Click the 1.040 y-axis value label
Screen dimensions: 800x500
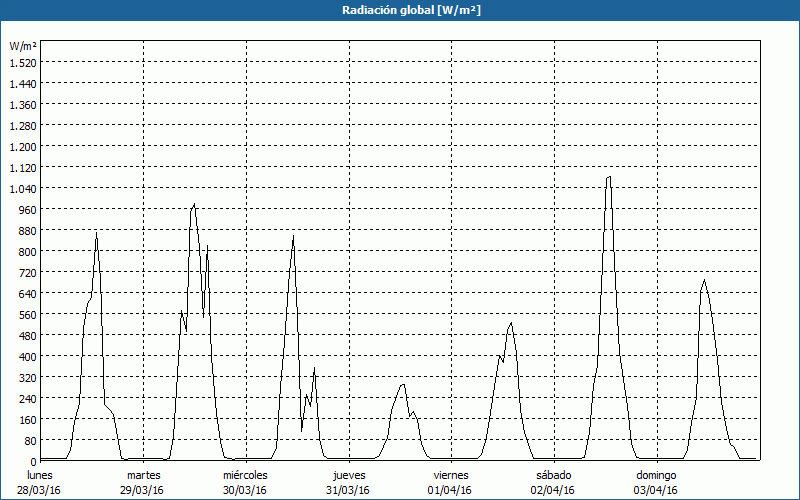click(x=23, y=188)
